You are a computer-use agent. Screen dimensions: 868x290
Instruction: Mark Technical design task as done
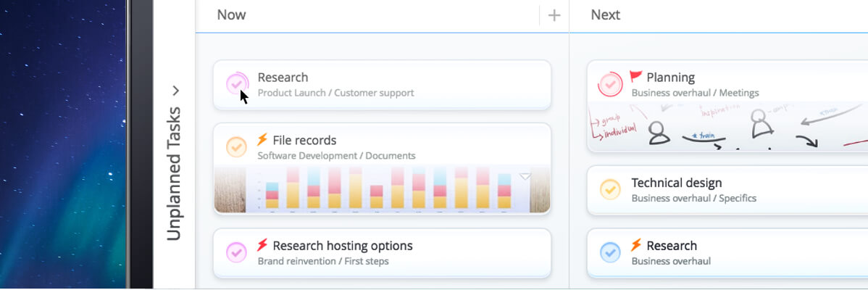pyautogui.click(x=610, y=189)
